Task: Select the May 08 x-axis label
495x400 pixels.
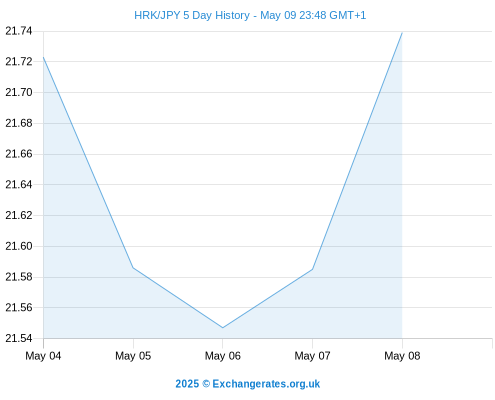Action: [x=402, y=356]
